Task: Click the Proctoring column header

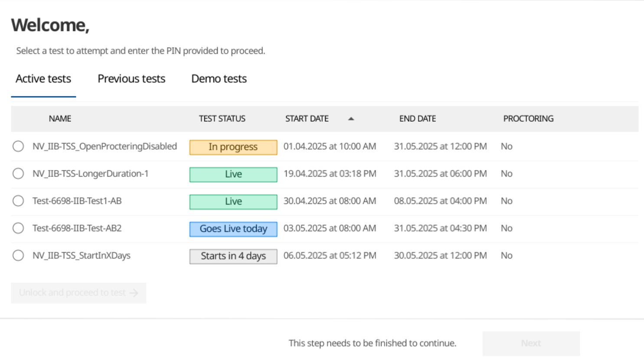Action: [x=528, y=118]
